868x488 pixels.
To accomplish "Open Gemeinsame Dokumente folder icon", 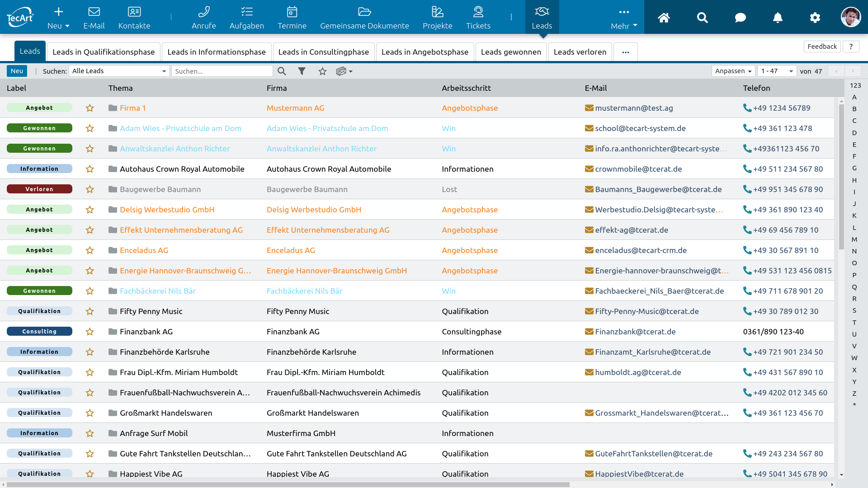I will 364,12.
